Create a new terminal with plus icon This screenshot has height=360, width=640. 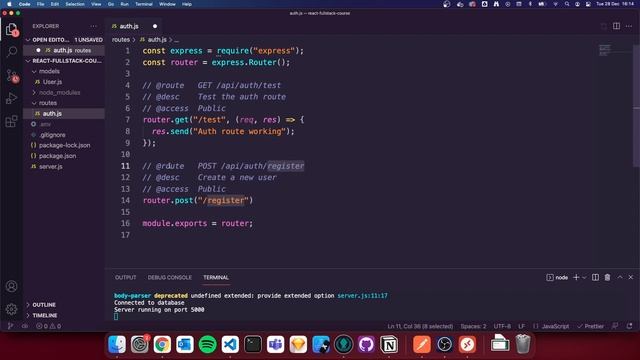pyautogui.click(x=576, y=278)
